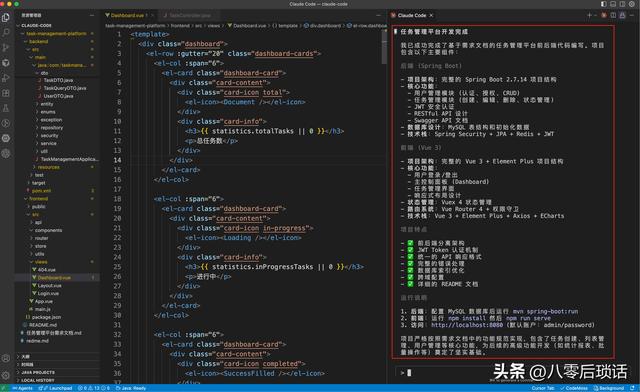
Task: Open the Search view in the activity bar
Action: 6,33
